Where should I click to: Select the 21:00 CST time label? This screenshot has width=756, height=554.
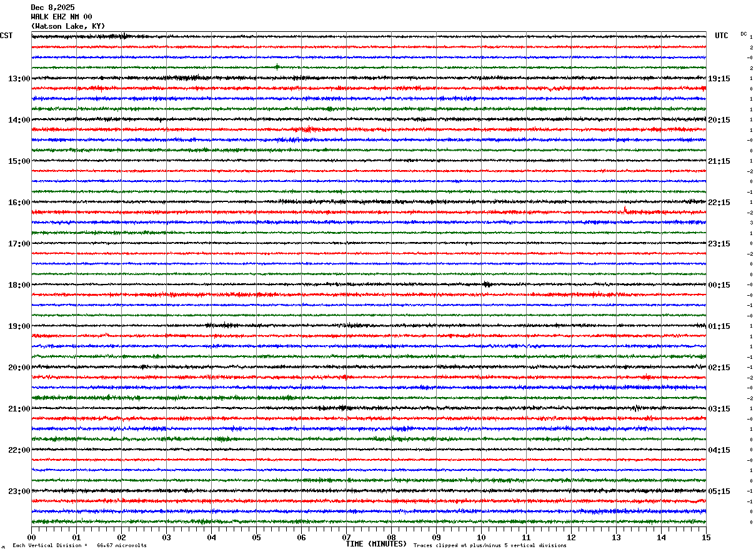19,409
